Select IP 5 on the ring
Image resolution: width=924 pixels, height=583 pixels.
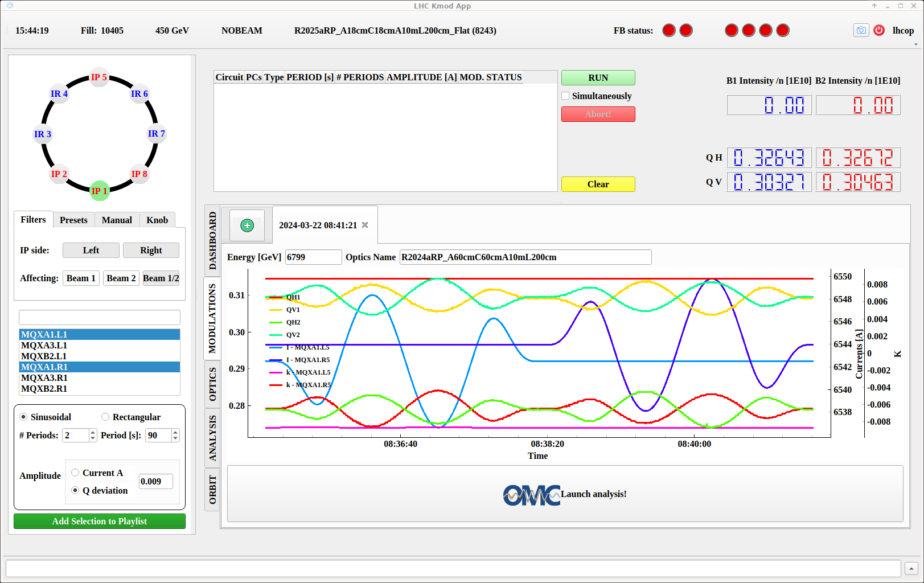click(99, 77)
